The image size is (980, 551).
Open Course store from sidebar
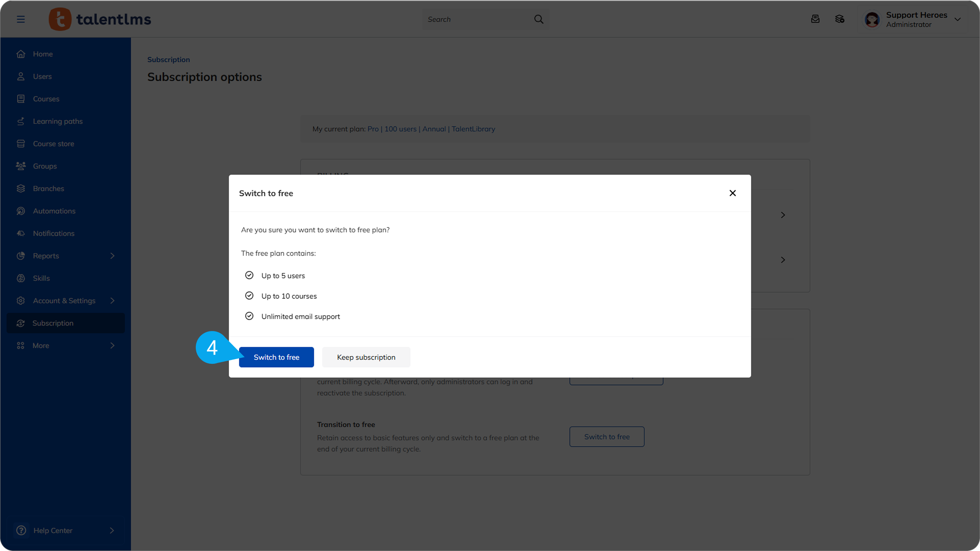point(53,144)
